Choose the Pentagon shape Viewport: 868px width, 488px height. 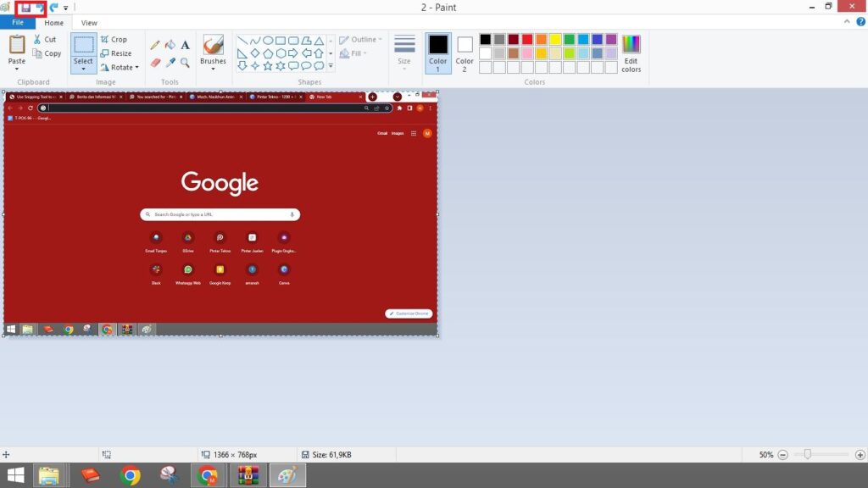(268, 53)
